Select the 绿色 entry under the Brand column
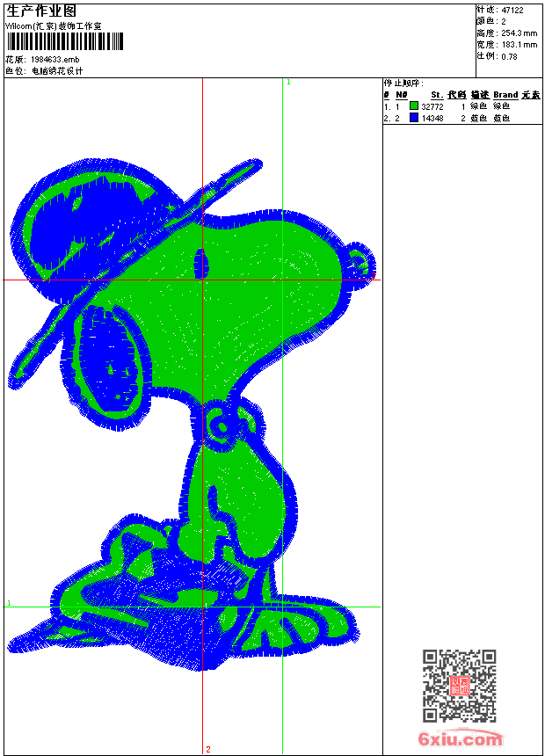The height and width of the screenshot is (756, 545). click(x=502, y=106)
